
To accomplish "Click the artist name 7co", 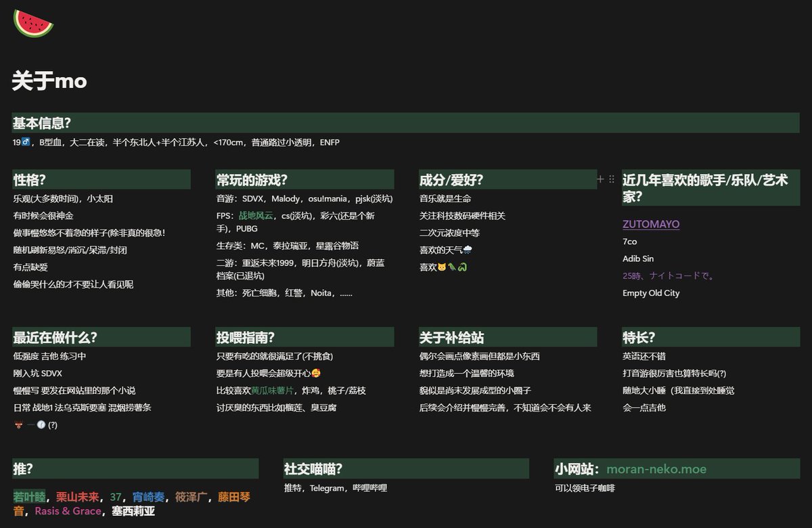I will [x=630, y=241].
